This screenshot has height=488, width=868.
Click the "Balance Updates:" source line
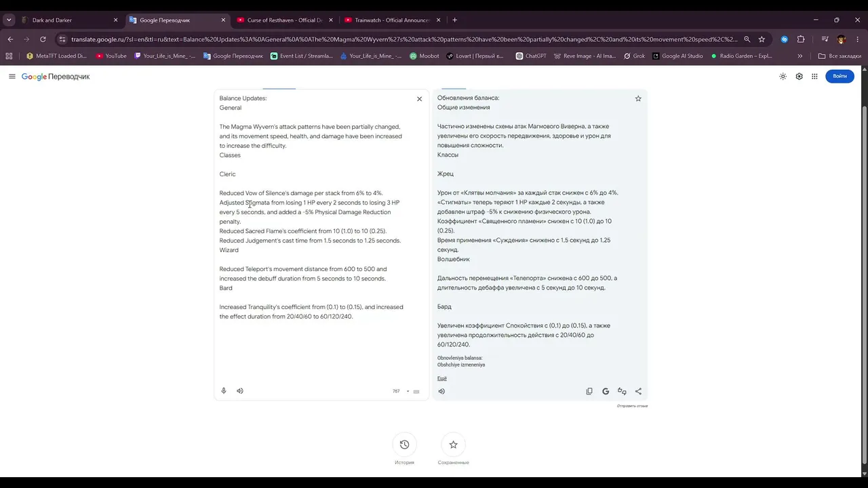click(x=243, y=98)
